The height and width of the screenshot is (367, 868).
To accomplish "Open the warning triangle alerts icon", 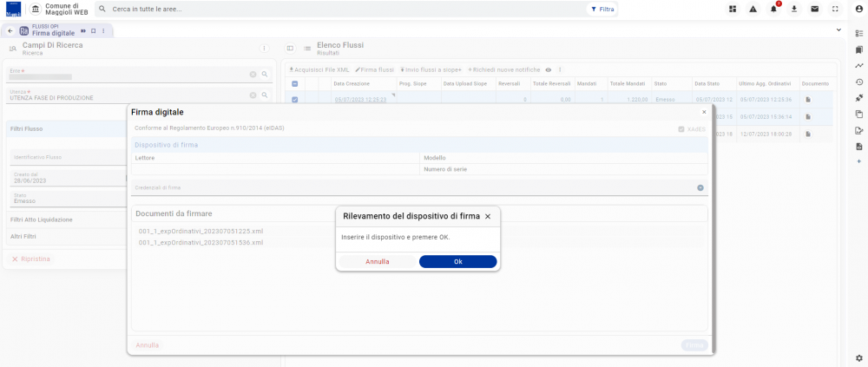I will [x=753, y=9].
